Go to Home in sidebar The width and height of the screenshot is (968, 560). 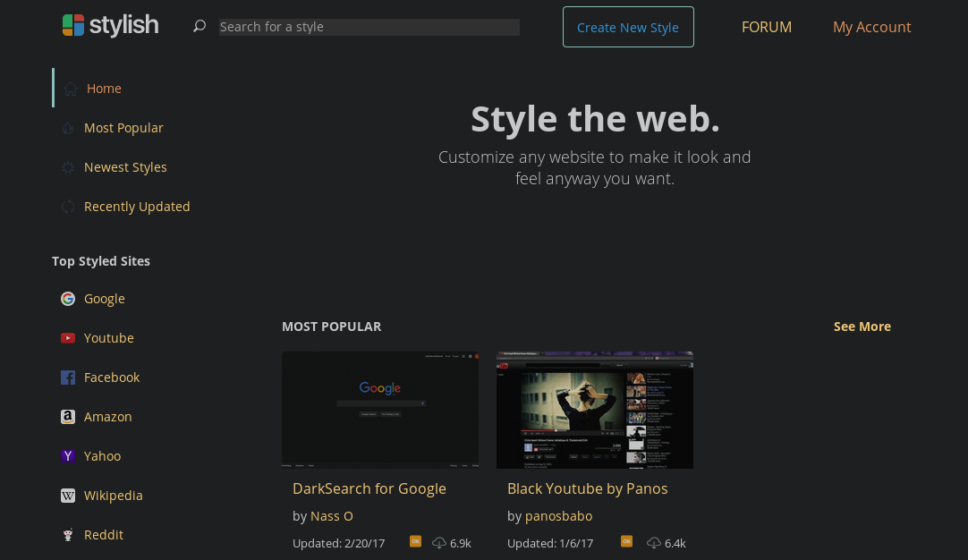[104, 89]
